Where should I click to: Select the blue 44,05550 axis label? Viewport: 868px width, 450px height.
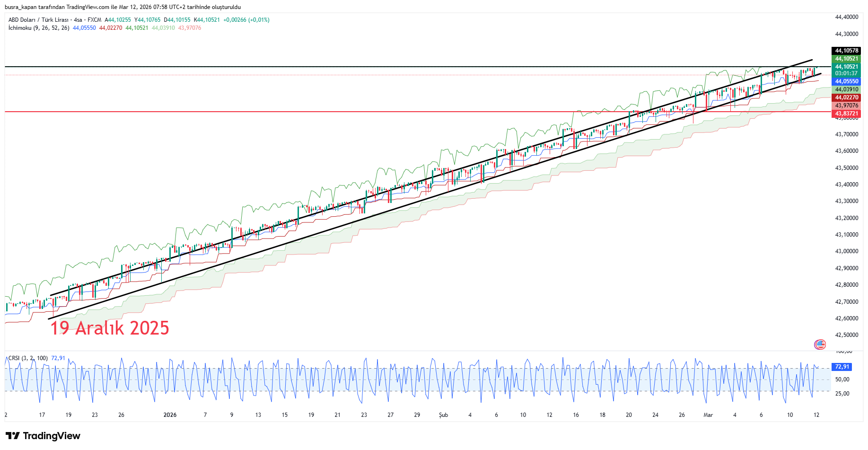pos(846,81)
